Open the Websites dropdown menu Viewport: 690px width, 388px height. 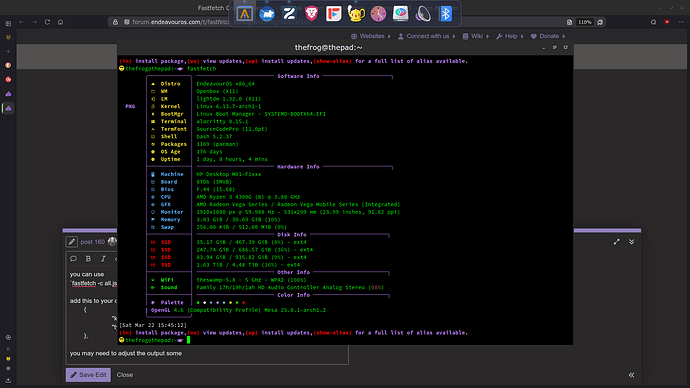coord(371,36)
